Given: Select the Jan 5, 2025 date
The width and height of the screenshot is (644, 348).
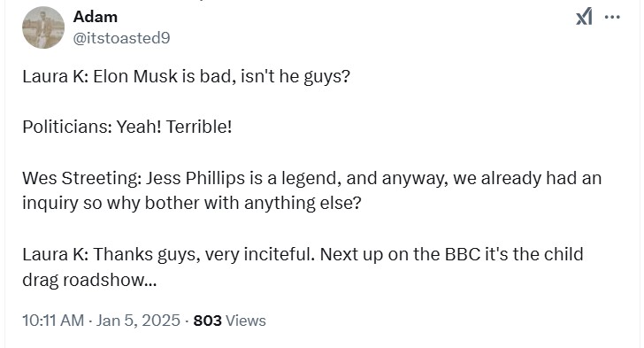Looking at the screenshot, I should 138,321.
